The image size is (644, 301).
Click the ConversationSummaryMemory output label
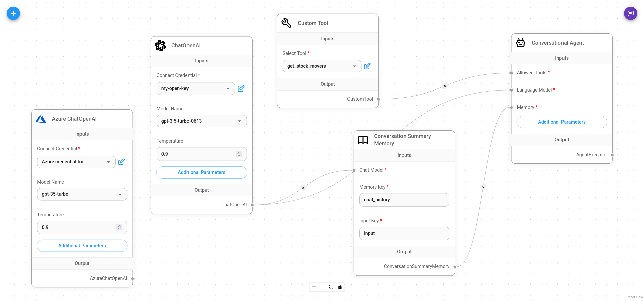click(x=417, y=266)
